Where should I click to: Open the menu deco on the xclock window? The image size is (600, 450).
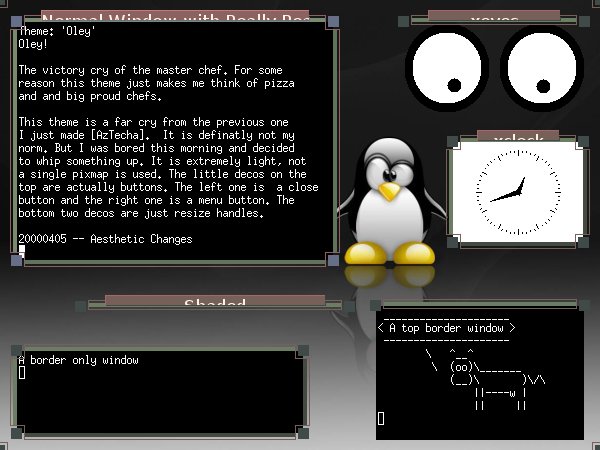583,142
